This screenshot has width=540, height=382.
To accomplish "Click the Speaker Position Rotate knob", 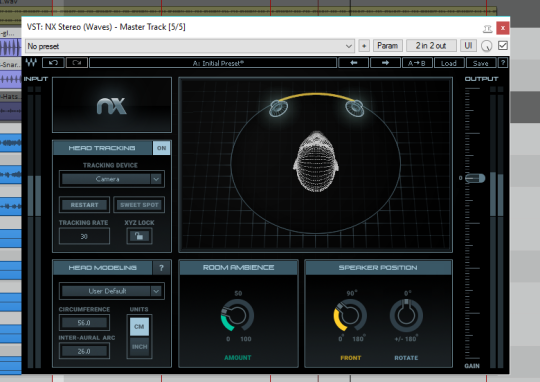I will click(x=406, y=315).
